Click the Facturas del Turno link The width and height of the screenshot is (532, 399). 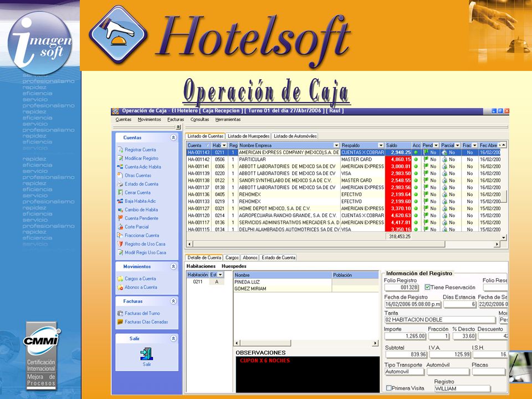[x=142, y=313]
